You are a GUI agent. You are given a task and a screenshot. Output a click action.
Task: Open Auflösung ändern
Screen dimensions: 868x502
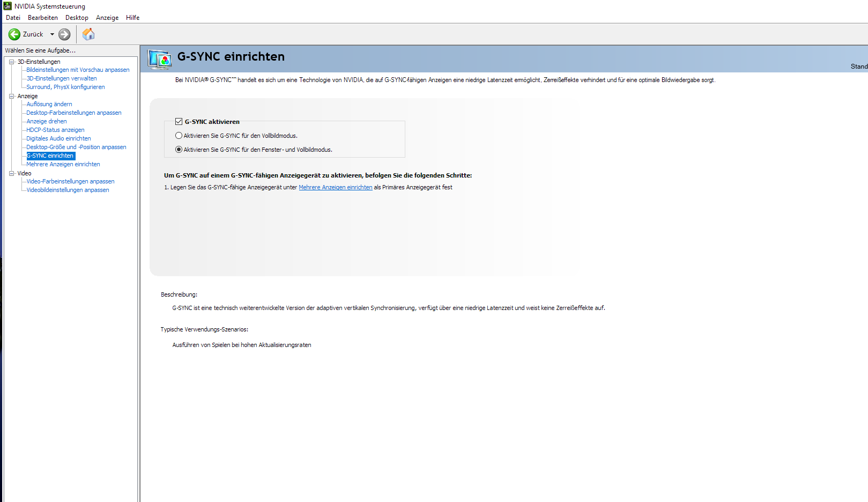tap(49, 104)
